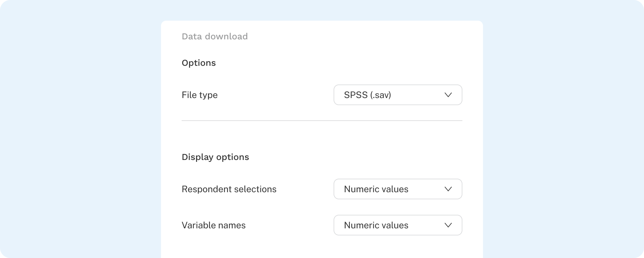Click the chevron icon in Respondent selections field
This screenshot has width=644, height=258.
pos(448,189)
